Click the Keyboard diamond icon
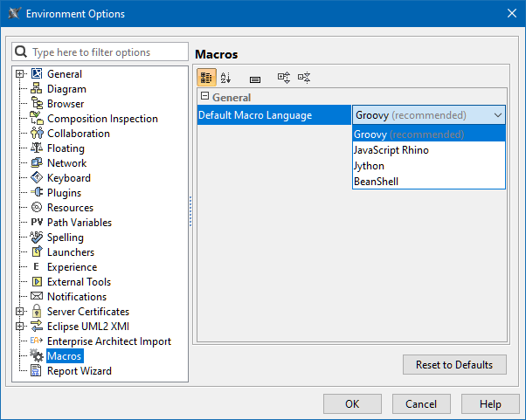Image resolution: width=526 pixels, height=420 pixels. [37, 177]
